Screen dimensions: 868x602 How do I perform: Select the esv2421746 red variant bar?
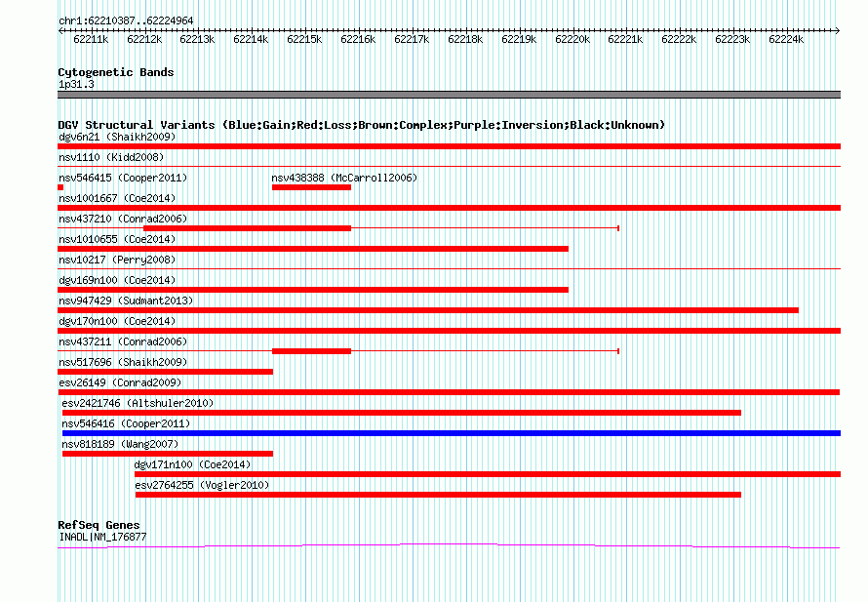click(x=402, y=413)
